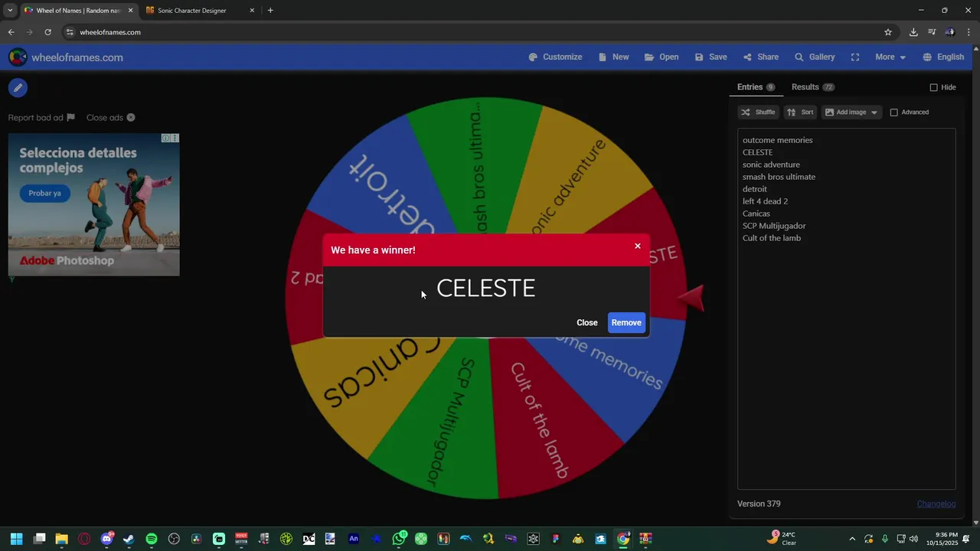Create a New wheel

click(614, 57)
